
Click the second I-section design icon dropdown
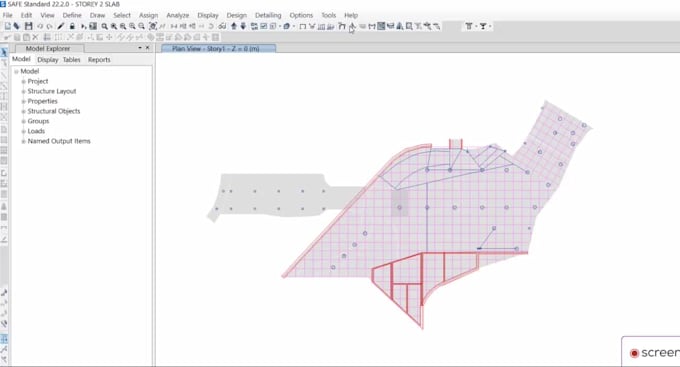(490, 26)
